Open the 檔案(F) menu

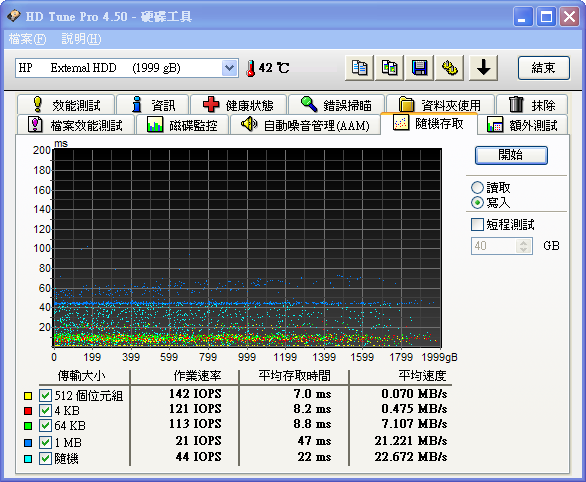pyautogui.click(x=27, y=39)
